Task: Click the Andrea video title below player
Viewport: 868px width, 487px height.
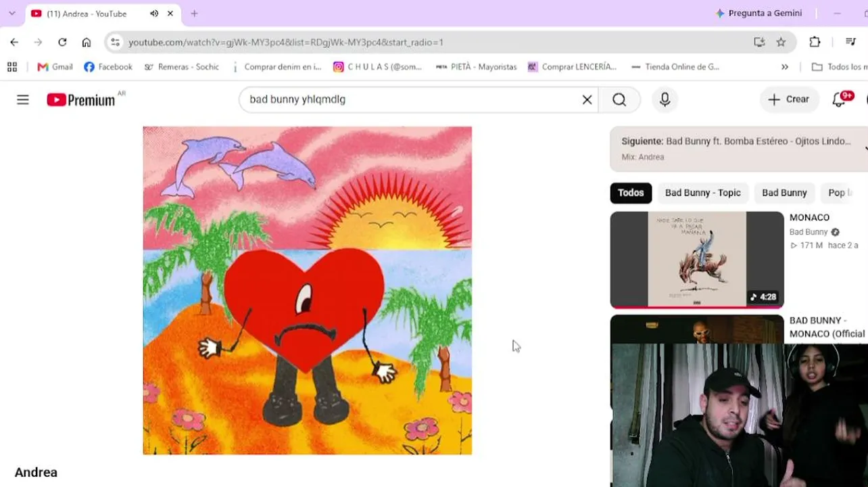Action: 36,473
